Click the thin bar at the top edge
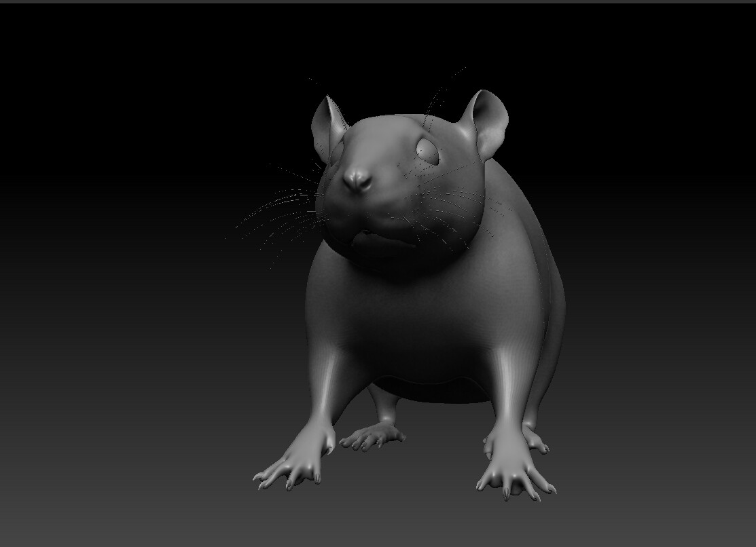Image resolution: width=756 pixels, height=547 pixels. 378,2
